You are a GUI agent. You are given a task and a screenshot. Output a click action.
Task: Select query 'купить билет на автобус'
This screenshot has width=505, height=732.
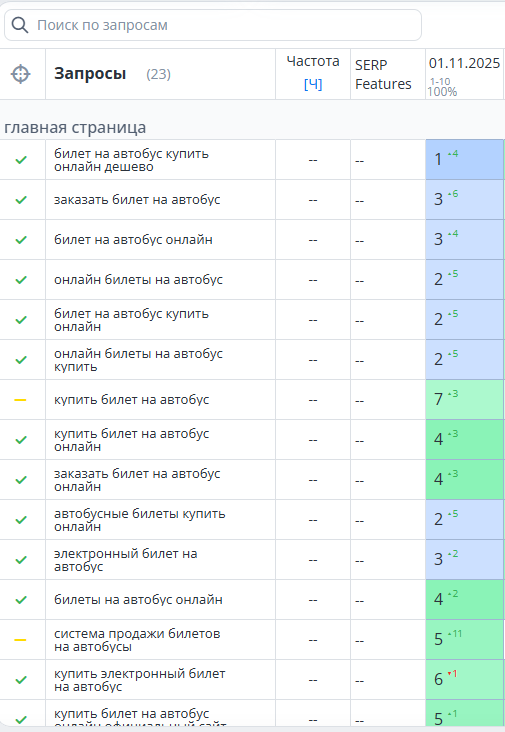131,400
